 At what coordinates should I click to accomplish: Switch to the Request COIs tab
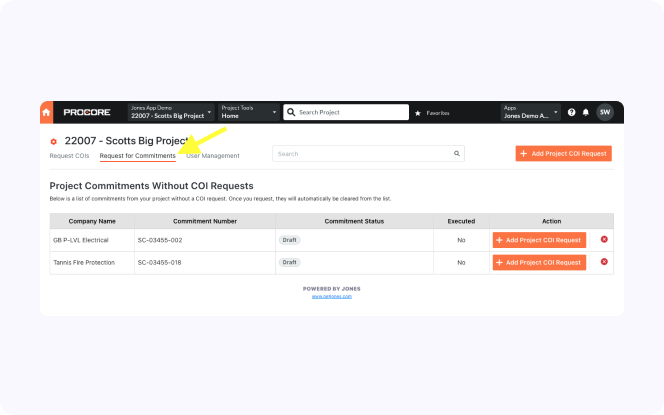point(69,156)
